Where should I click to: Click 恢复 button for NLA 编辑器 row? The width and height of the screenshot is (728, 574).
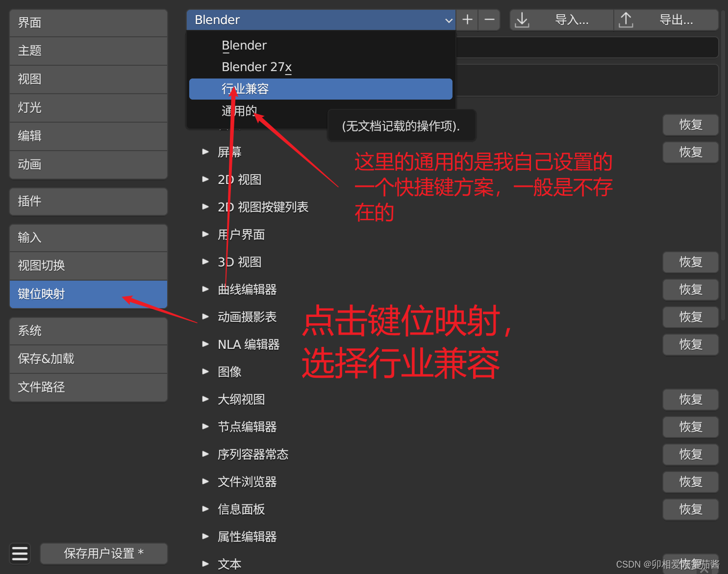click(x=691, y=344)
